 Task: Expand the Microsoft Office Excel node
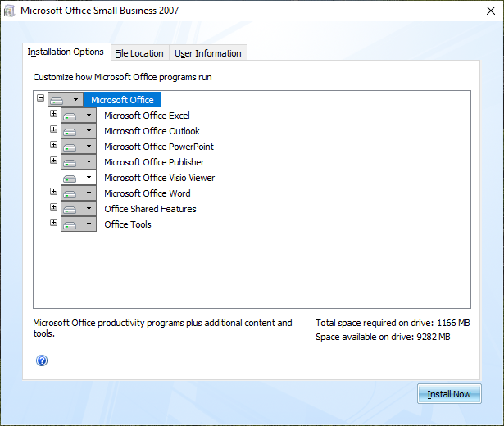point(54,113)
